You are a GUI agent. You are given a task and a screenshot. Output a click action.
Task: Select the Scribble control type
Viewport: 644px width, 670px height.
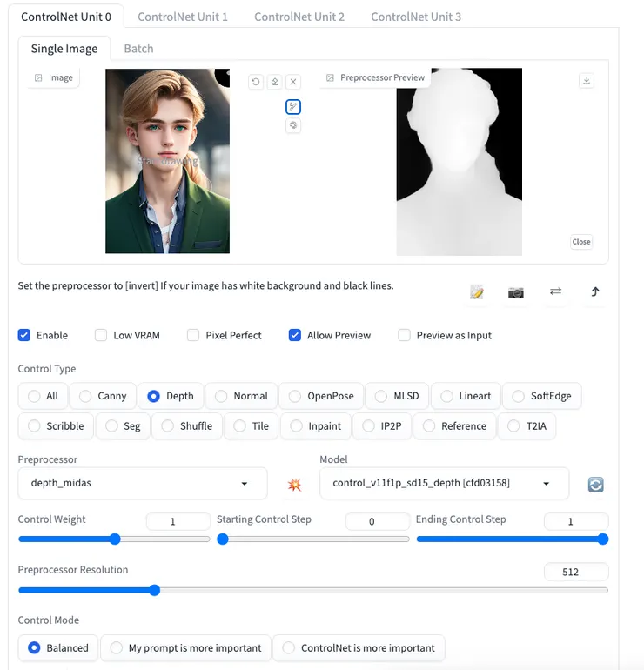click(56, 426)
